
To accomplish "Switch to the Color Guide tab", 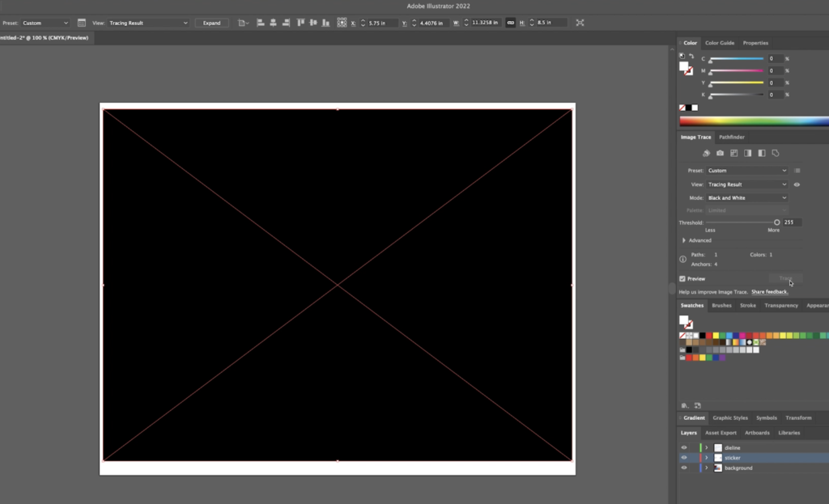I will pyautogui.click(x=720, y=43).
